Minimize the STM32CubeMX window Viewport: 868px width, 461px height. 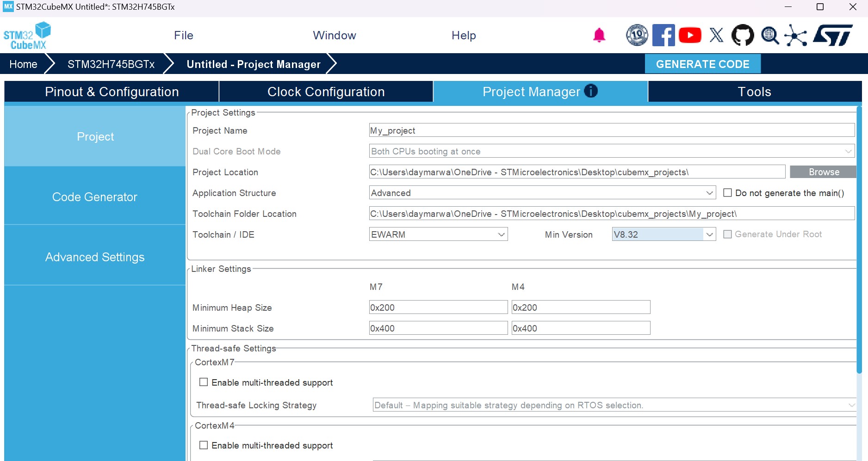[788, 7]
